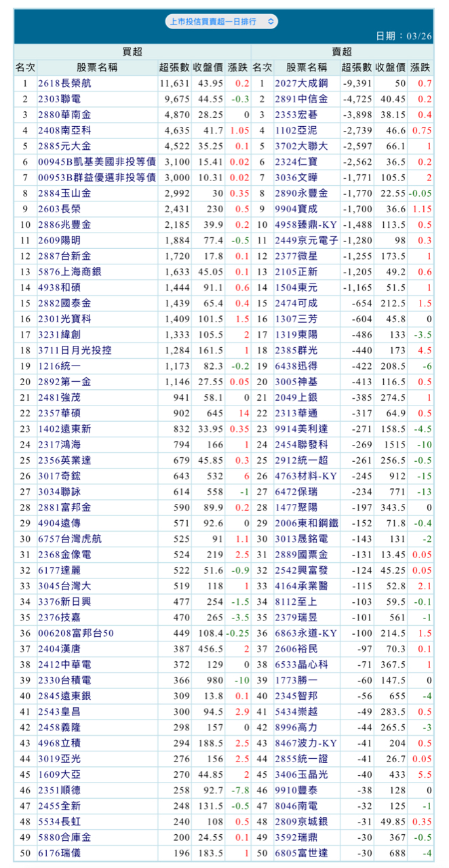Open stock link 1102亞泥
Screen dimensions: 449x868
pyautogui.click(x=295, y=130)
